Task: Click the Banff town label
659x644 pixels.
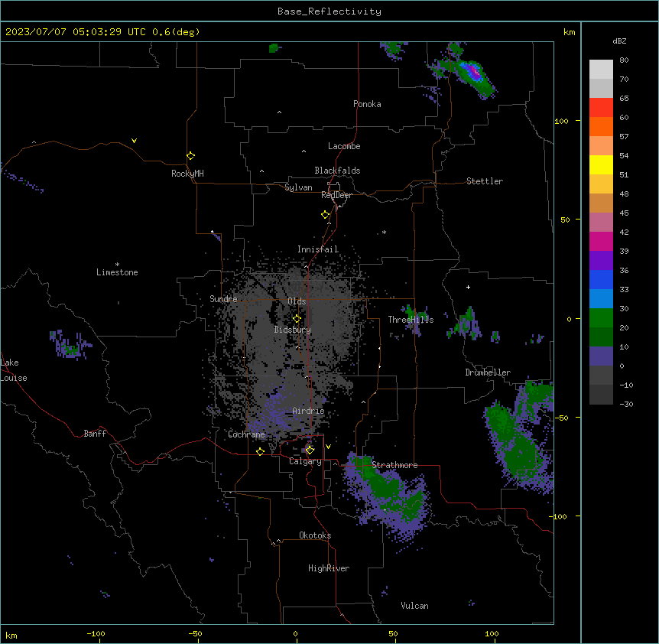Action: (x=95, y=434)
